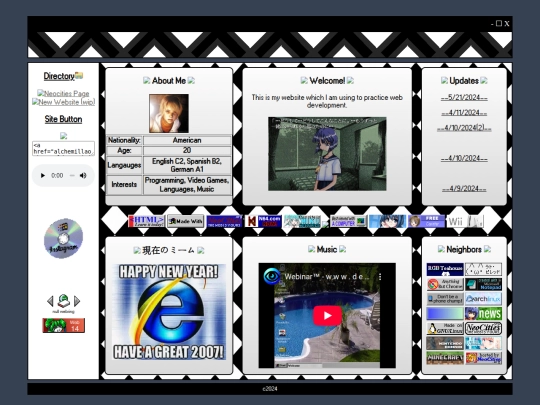540x405 pixels.
Task: Open the YouTube video options menu dots
Action: [380, 277]
